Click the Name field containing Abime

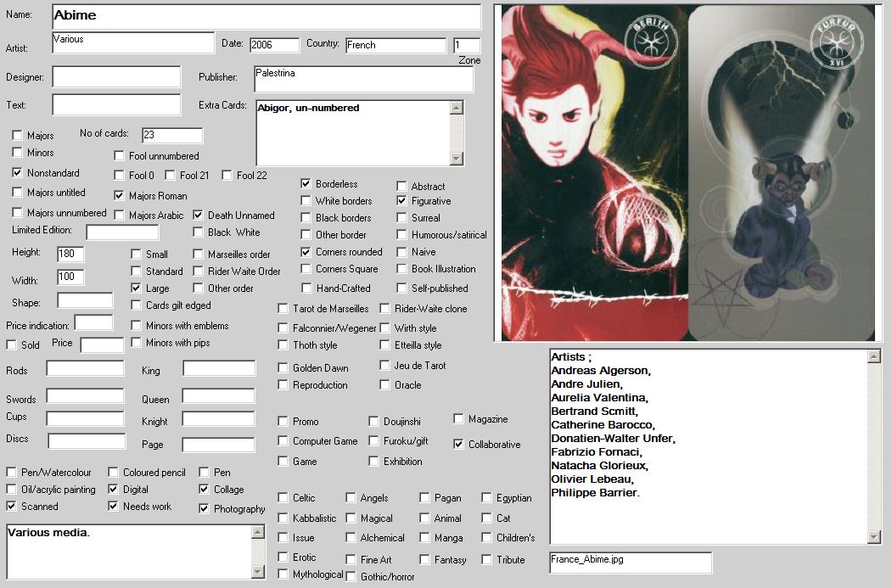[266, 16]
